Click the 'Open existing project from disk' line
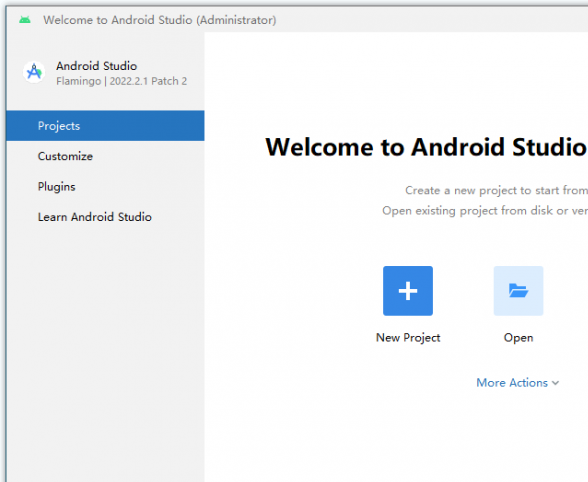588x482 pixels. (x=485, y=211)
